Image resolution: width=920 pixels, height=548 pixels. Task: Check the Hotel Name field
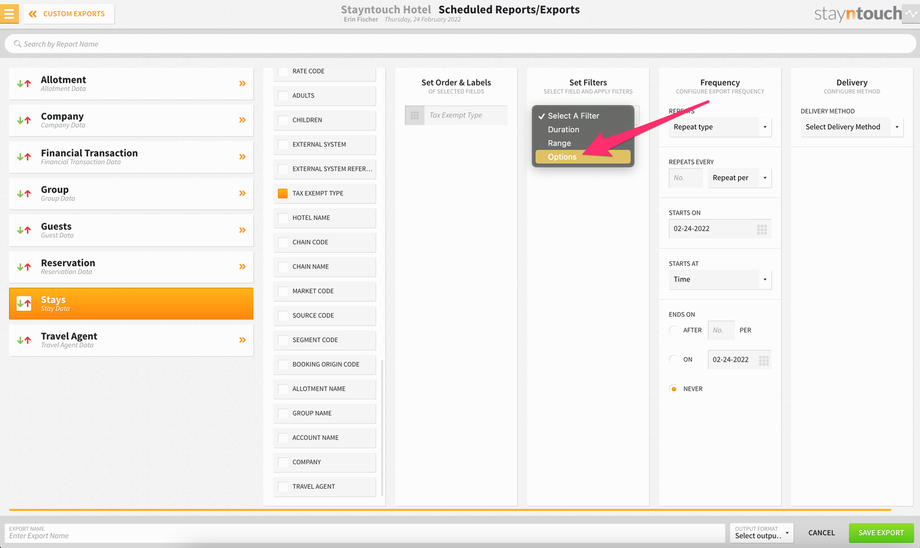(283, 218)
